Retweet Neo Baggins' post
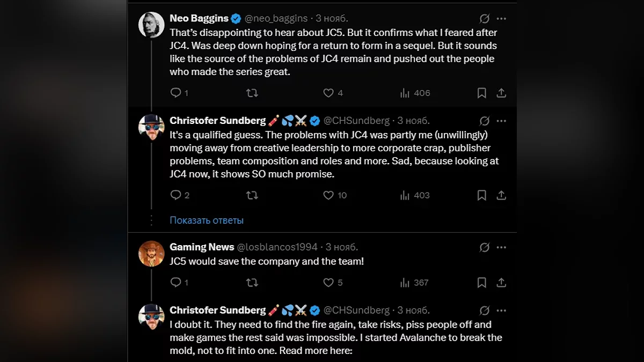 pos(252,93)
